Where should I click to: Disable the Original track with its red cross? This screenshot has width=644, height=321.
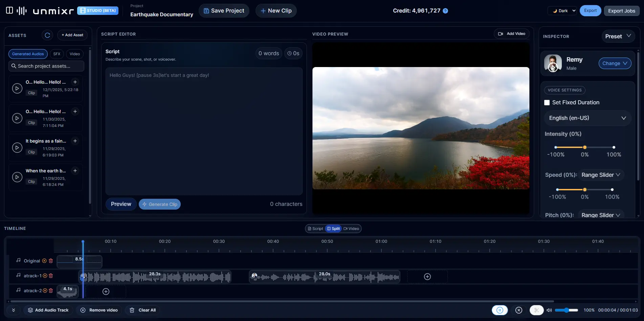44,261
